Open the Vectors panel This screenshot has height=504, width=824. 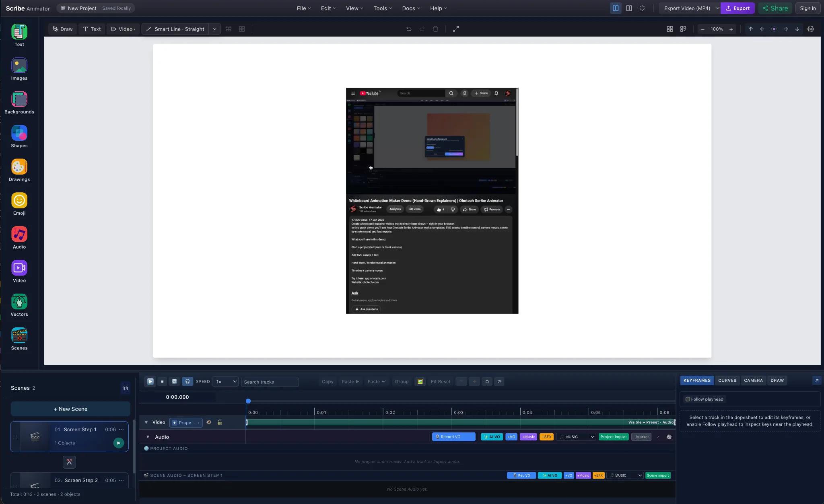[x=19, y=306]
